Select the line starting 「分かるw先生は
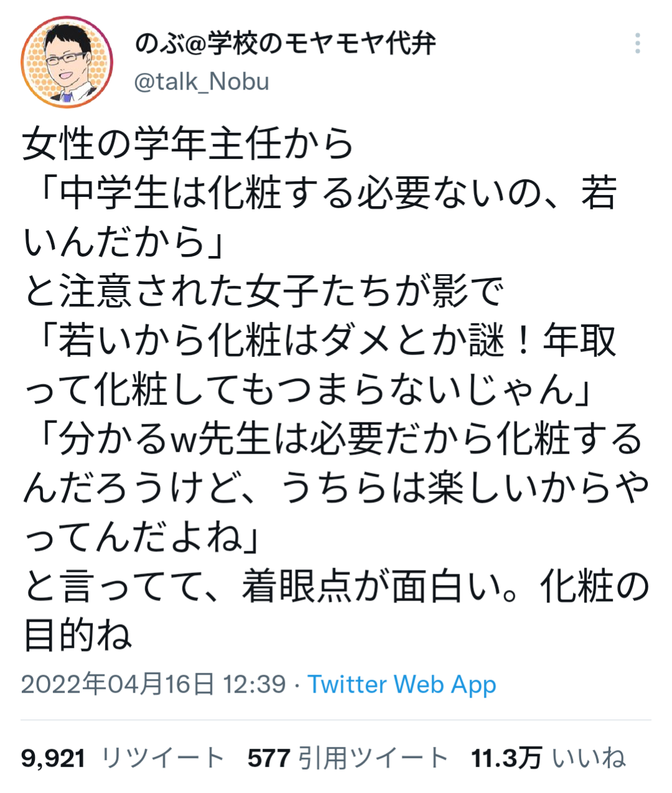The height and width of the screenshot is (793, 672). (333, 439)
